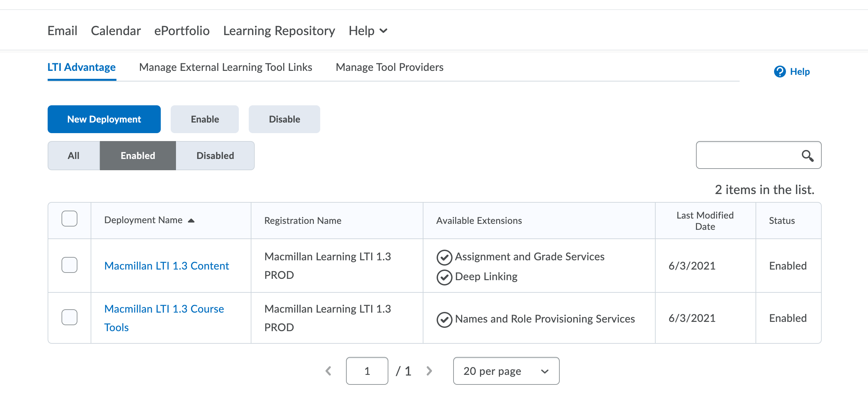
Task: Click the Assignment and Grade Services checkmark icon
Action: click(x=445, y=257)
